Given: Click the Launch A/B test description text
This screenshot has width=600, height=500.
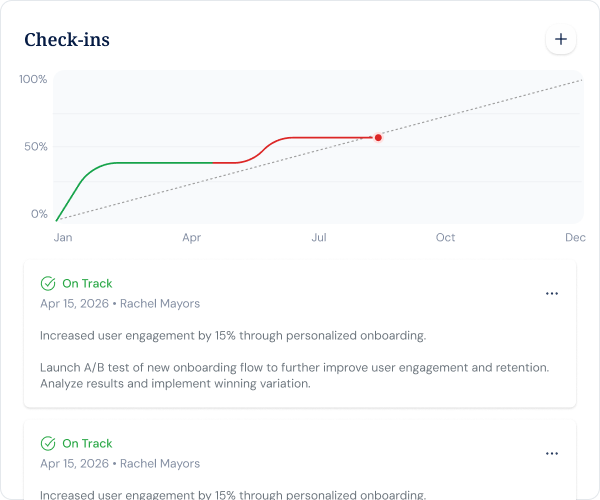Looking at the screenshot, I should 295,375.
